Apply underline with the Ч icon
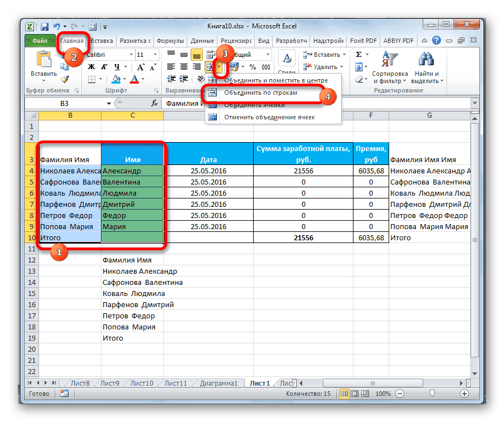 (x=118, y=67)
